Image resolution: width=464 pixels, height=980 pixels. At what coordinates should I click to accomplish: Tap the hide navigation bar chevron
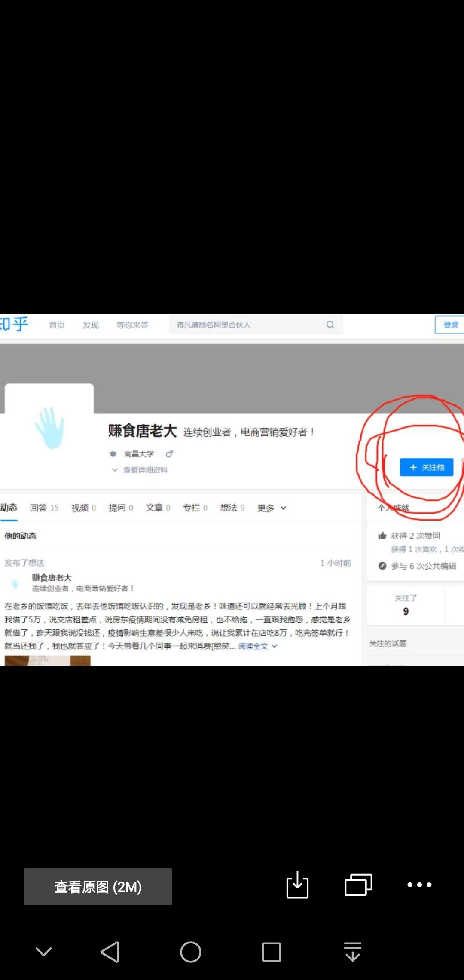click(43, 952)
